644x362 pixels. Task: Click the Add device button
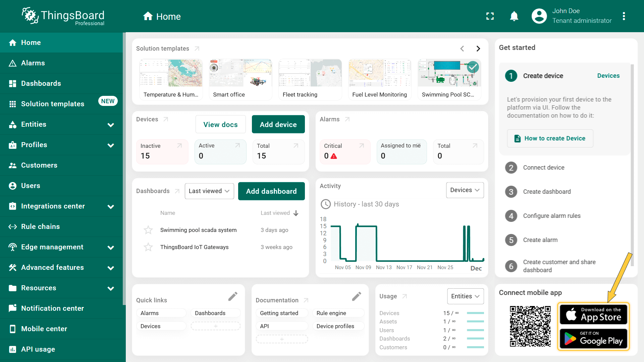click(x=278, y=124)
